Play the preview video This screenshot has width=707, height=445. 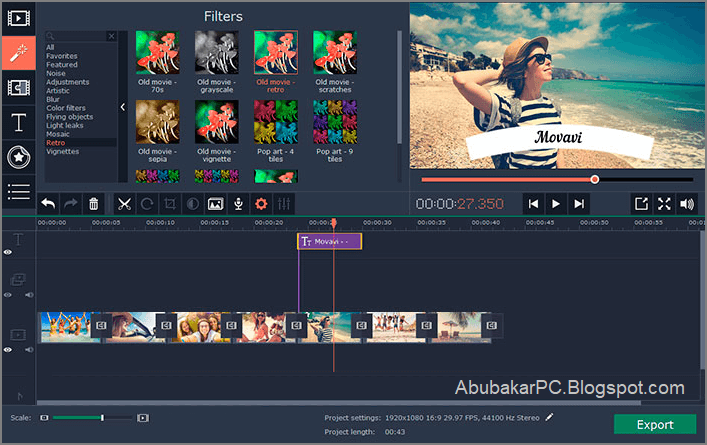(x=556, y=204)
